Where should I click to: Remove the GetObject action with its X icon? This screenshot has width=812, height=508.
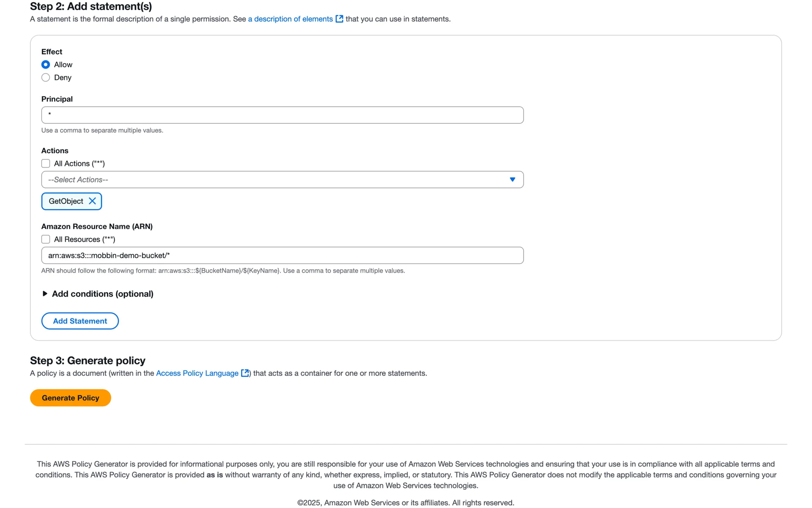(92, 201)
